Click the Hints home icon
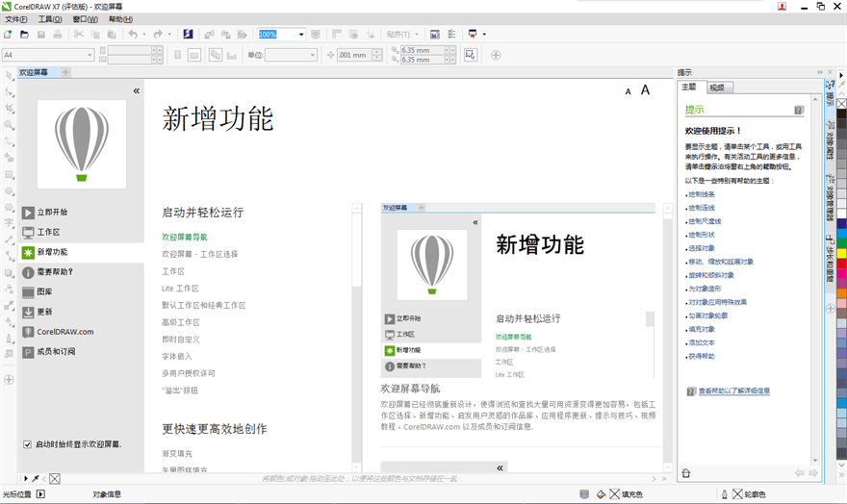The image size is (847, 504). [x=686, y=473]
